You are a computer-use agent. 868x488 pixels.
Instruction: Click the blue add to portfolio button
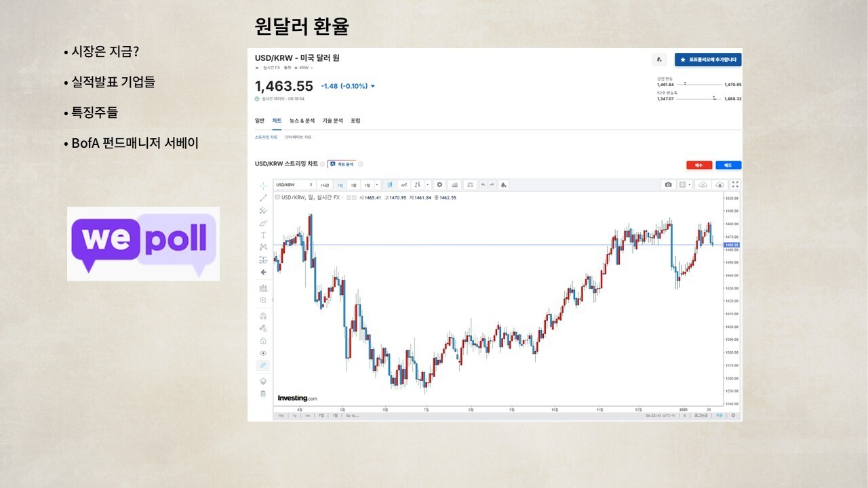[708, 60]
